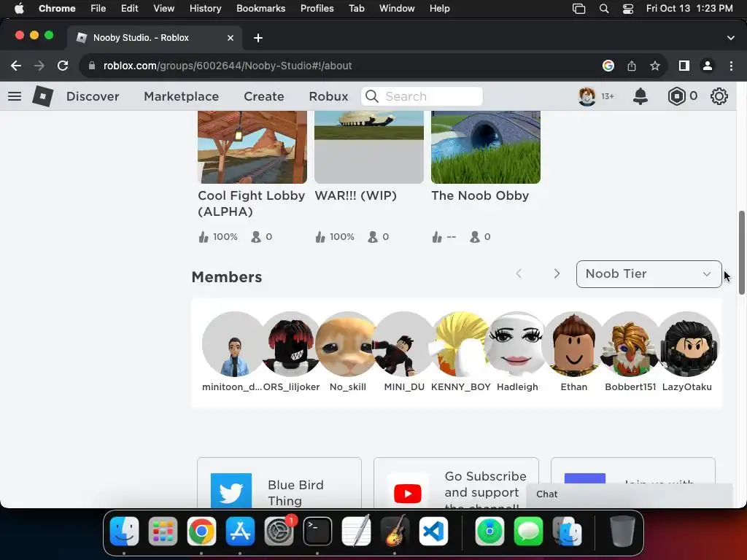The width and height of the screenshot is (747, 560).
Task: Open the Robux link
Action: click(328, 96)
